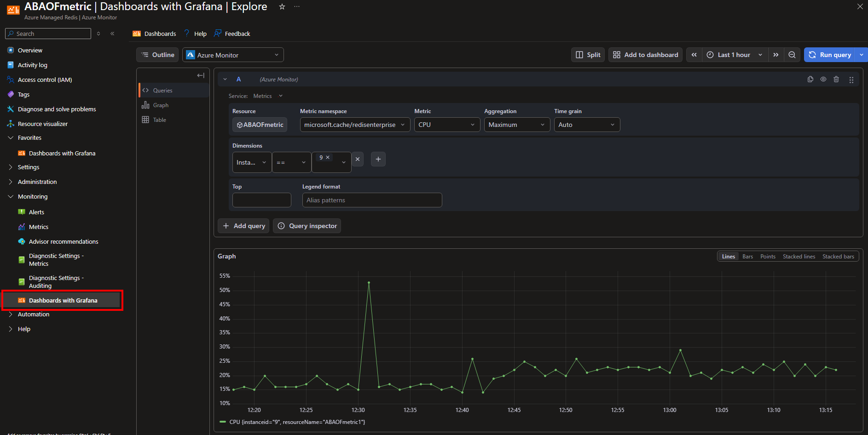
Task: Open the Metrics item under Monitoring
Action: [x=39, y=227]
